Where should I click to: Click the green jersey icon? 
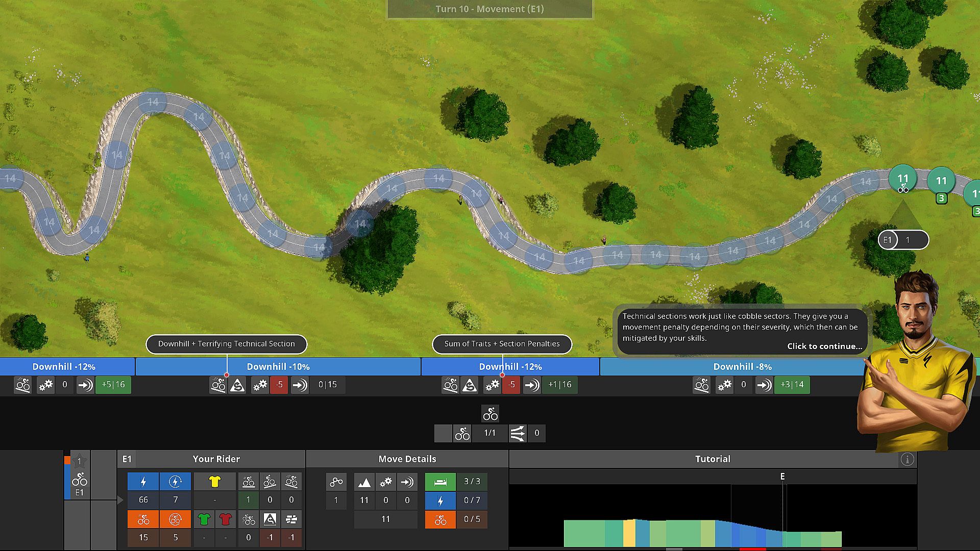pos(204,519)
